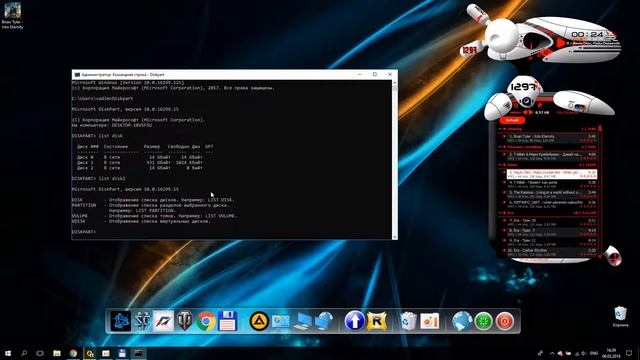Viewport: 640px width, 360px height.
Task: Minimize the Command Prompt window
Action: click(x=360, y=74)
